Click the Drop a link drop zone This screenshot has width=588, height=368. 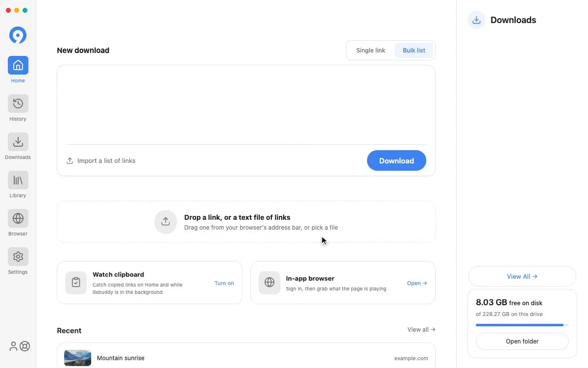pos(246,222)
